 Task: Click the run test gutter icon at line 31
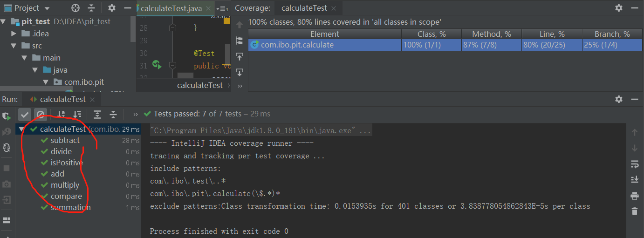157,65
